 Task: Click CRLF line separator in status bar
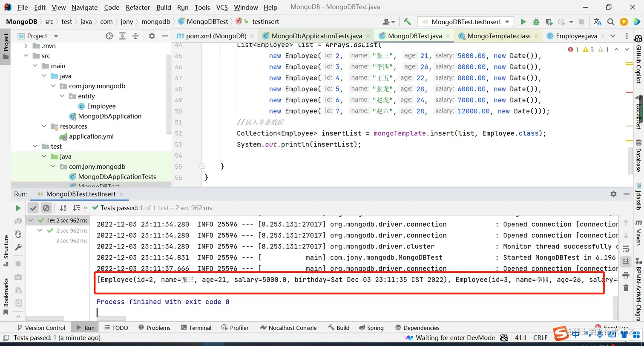[x=540, y=338]
